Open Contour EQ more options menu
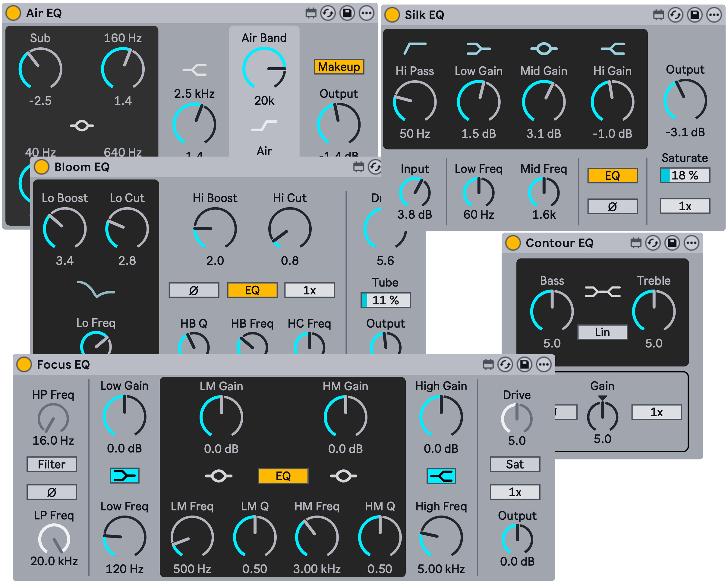The height and width of the screenshot is (584, 728). coord(691,243)
